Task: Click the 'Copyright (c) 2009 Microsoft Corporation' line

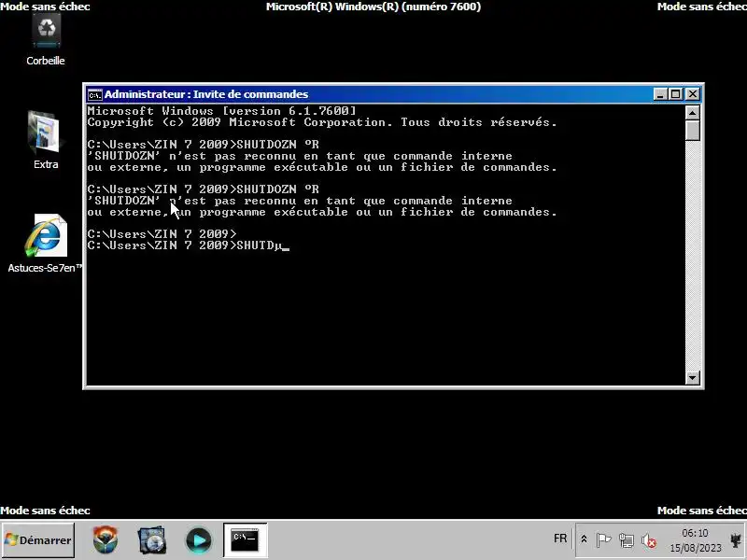Action: (322, 122)
